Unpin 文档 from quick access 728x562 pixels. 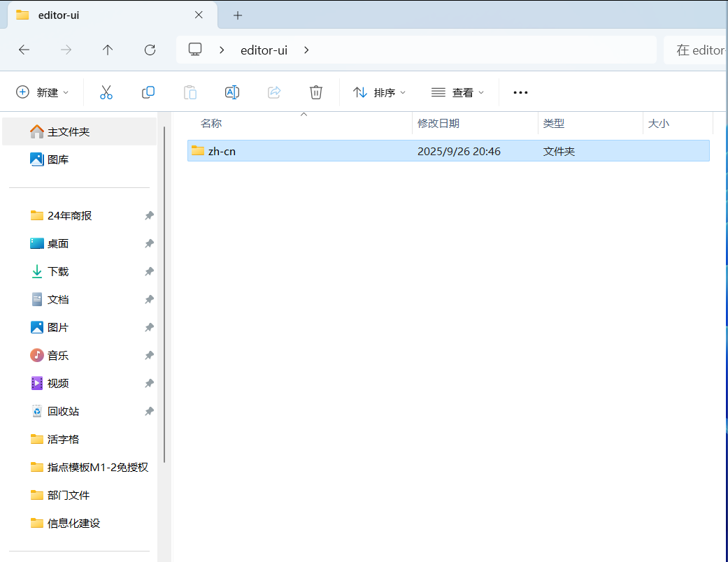(148, 299)
